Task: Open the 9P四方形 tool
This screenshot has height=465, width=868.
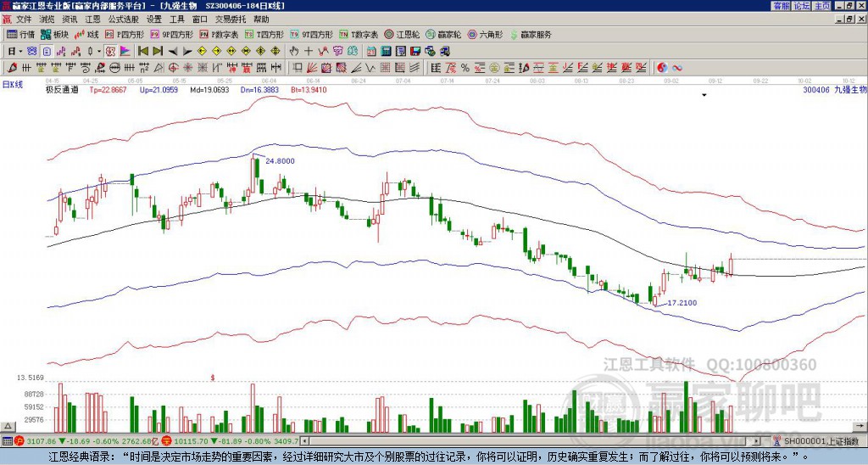Action: click(x=171, y=34)
